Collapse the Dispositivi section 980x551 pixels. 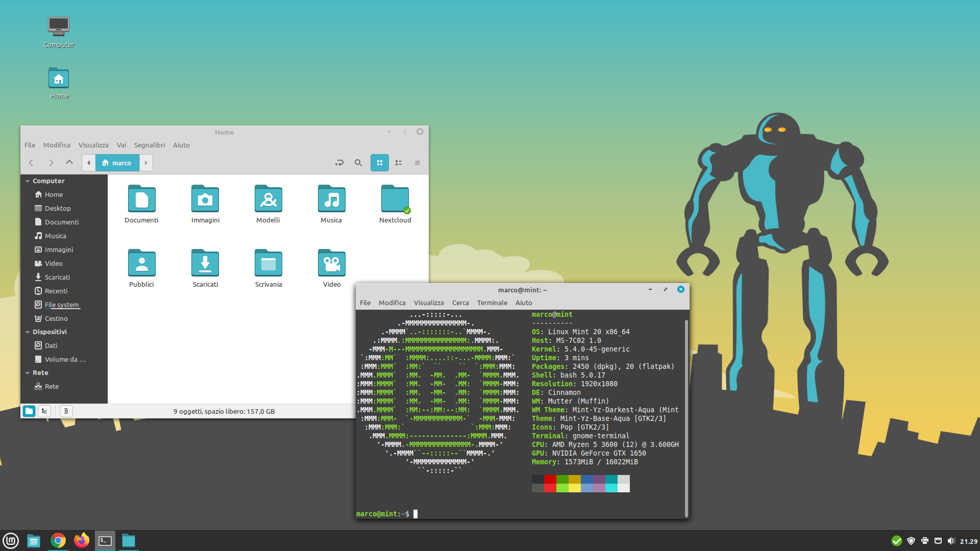point(28,332)
